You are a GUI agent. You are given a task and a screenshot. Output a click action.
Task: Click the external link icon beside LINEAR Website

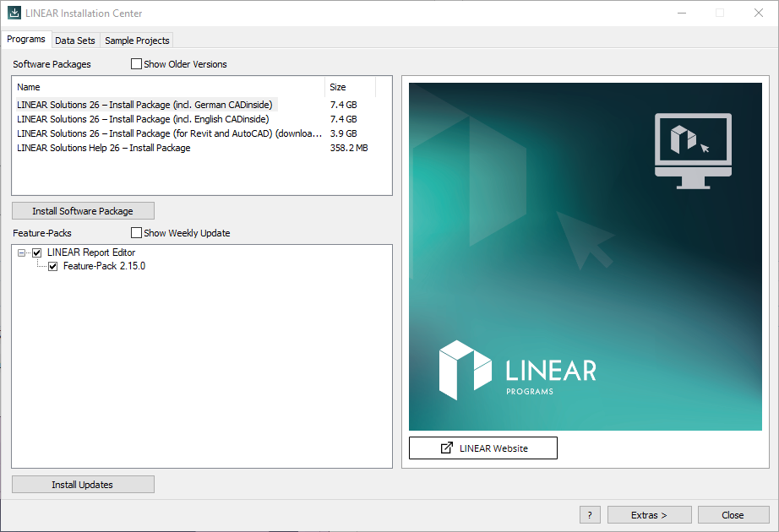pos(447,448)
